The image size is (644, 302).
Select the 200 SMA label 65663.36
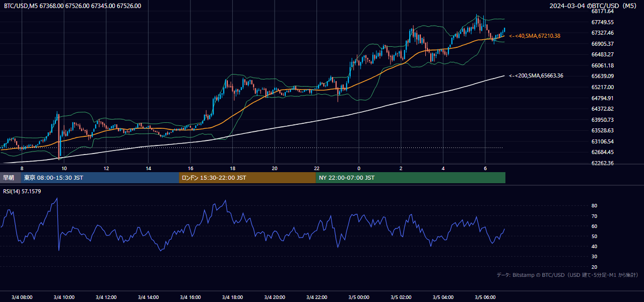tap(536, 75)
